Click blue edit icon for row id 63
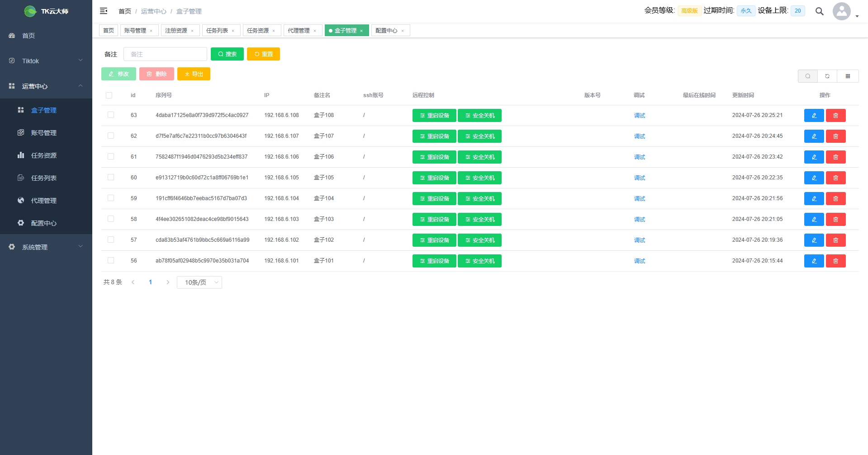The width and height of the screenshot is (868, 455). coord(814,116)
